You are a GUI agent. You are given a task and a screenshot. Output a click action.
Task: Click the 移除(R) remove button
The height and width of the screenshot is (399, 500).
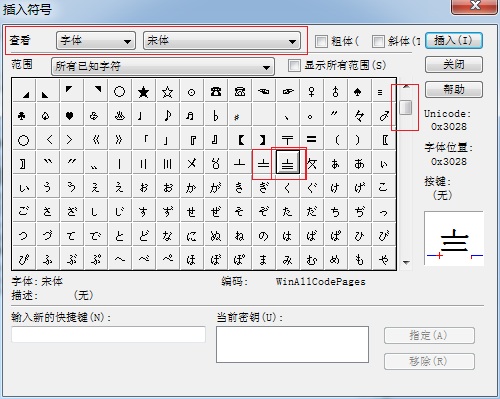tap(429, 361)
